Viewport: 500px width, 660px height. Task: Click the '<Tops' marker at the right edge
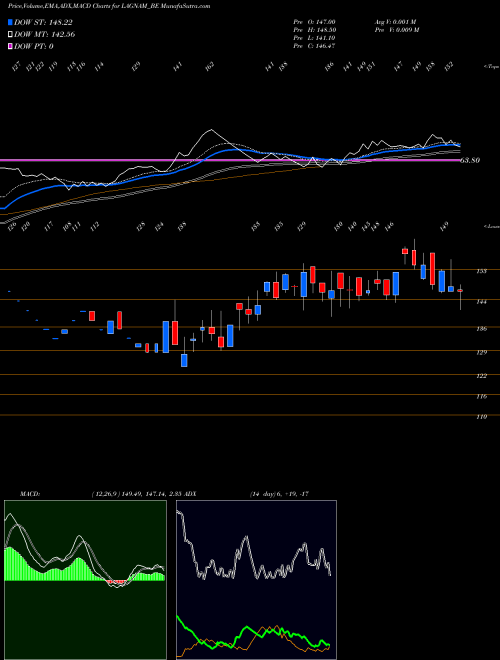(491, 67)
